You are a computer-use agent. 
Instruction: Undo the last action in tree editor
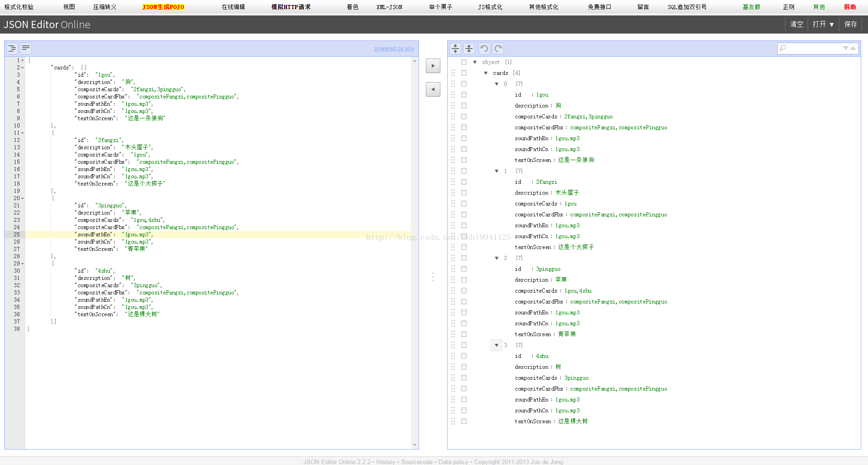(484, 49)
